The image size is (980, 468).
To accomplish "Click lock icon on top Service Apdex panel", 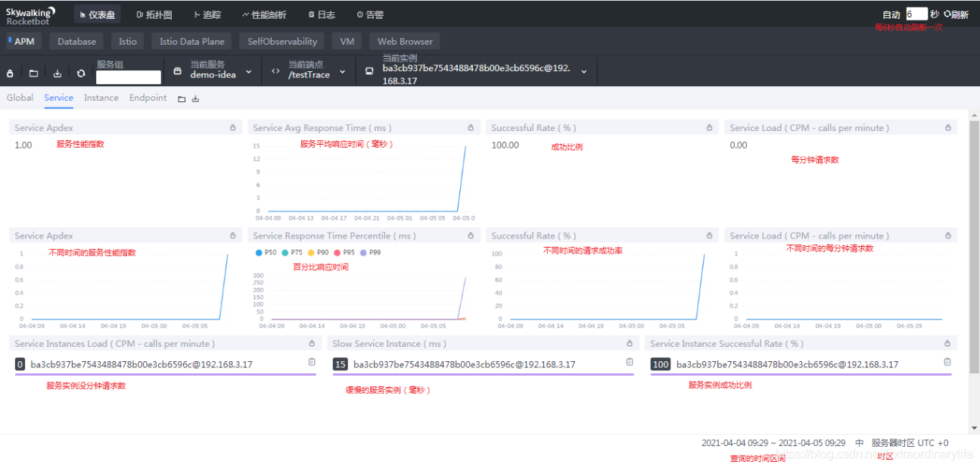I will coord(233,128).
